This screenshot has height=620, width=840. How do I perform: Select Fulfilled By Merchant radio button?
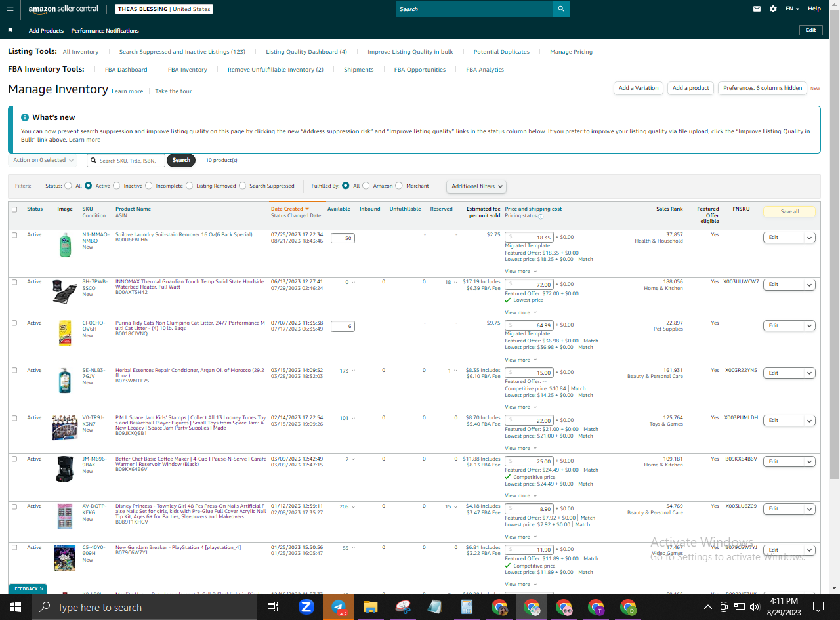coord(399,186)
